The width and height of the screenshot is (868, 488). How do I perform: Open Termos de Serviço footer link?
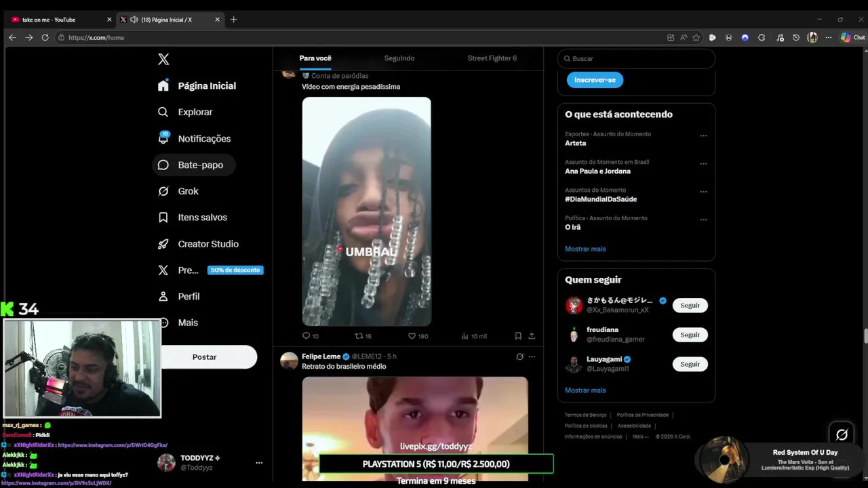tap(585, 415)
